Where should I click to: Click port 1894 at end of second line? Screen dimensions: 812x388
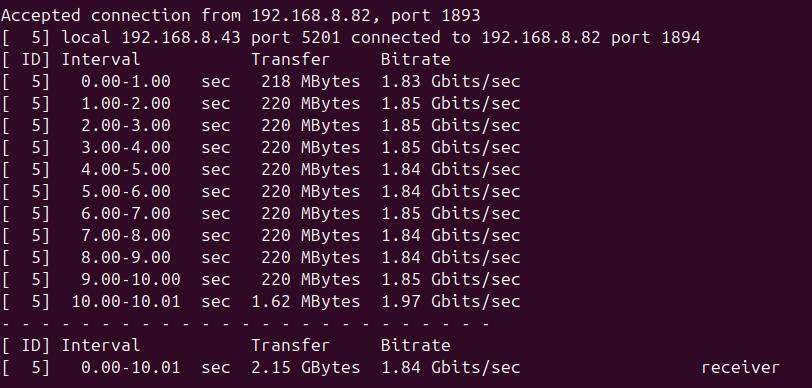tap(680, 37)
